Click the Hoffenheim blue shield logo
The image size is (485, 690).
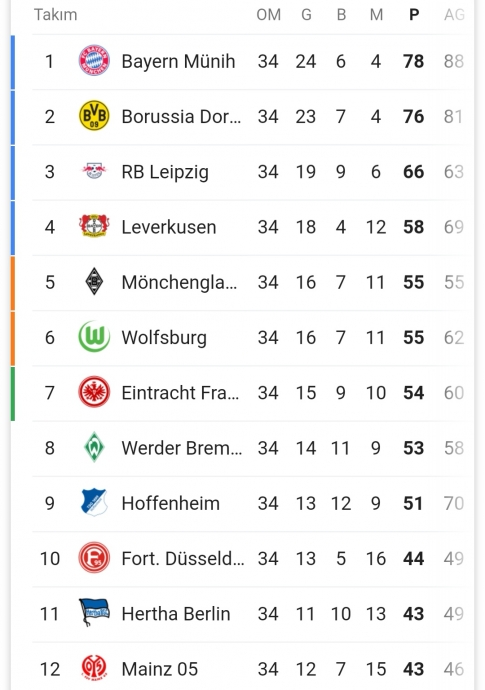tap(94, 503)
